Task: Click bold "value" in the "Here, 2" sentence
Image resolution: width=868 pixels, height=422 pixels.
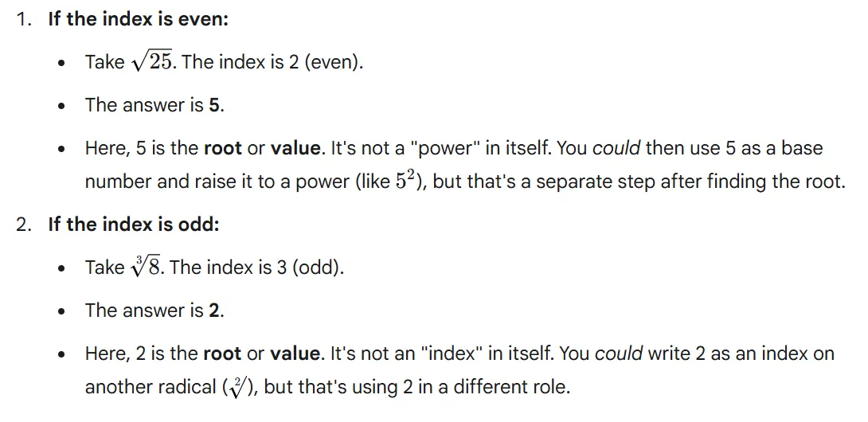Action: (x=295, y=354)
